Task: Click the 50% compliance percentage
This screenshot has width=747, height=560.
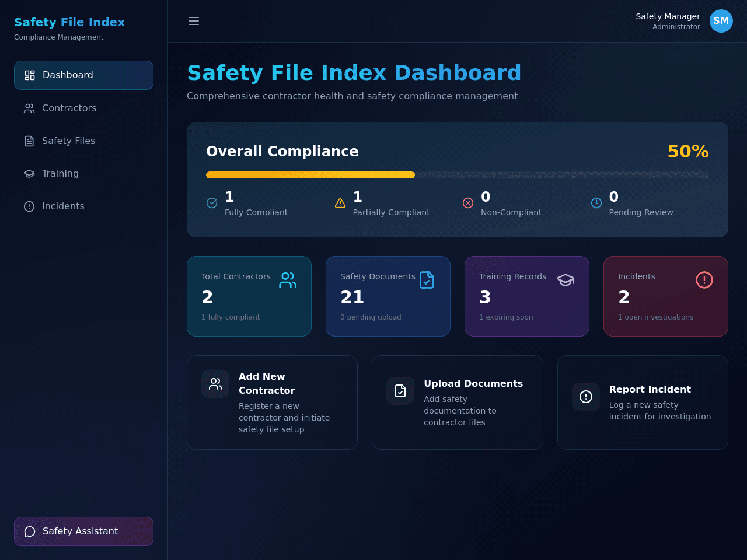Action: tap(688, 152)
